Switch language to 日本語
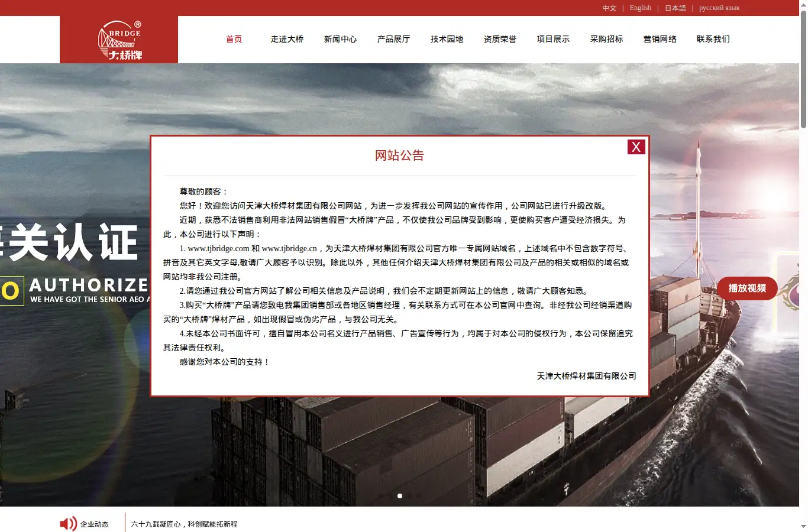This screenshot has width=808, height=532. pos(675,8)
